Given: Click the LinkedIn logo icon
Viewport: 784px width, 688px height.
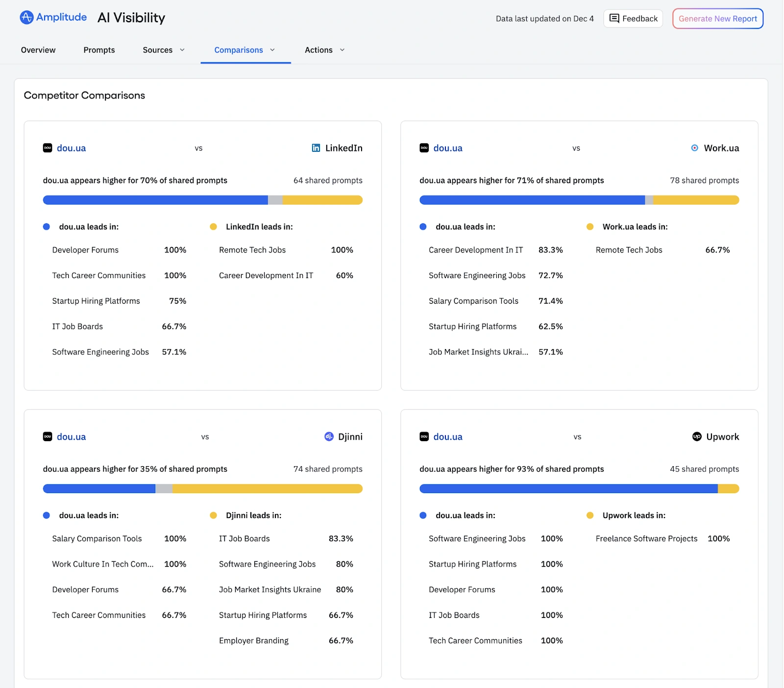Looking at the screenshot, I should (x=316, y=148).
